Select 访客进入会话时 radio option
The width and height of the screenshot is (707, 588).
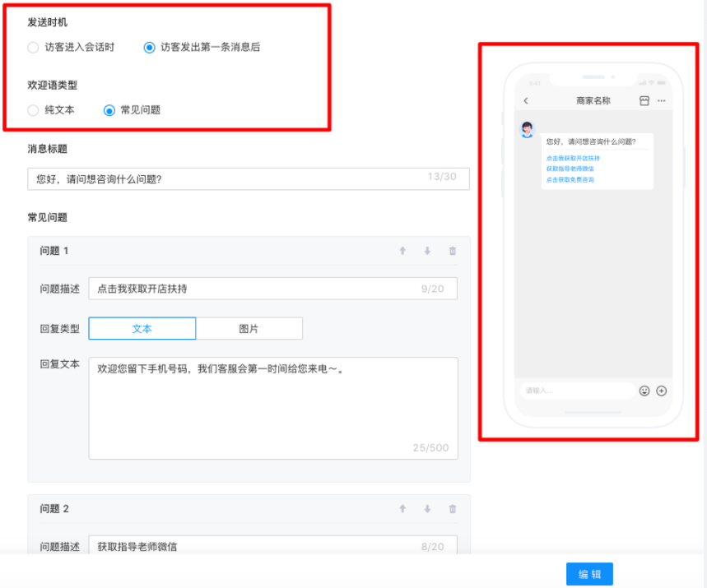click(34, 48)
